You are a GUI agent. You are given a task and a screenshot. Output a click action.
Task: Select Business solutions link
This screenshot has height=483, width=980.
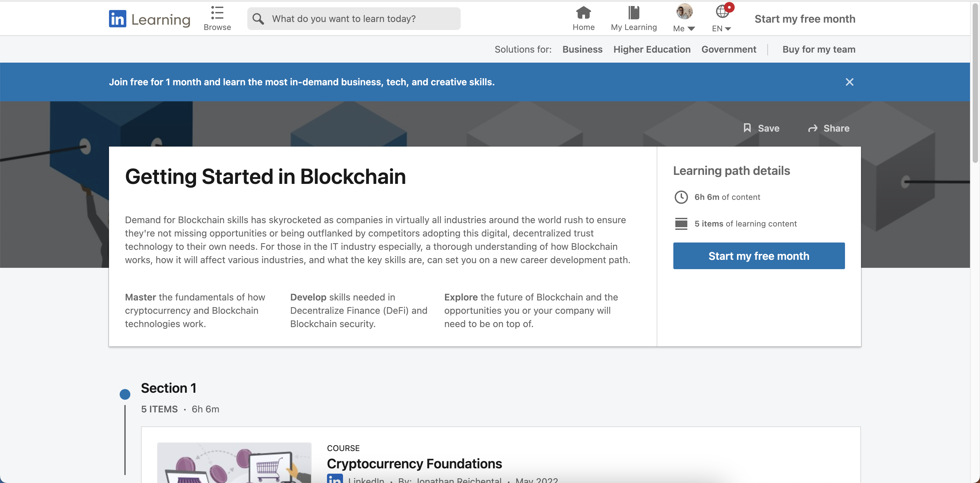pyautogui.click(x=582, y=49)
